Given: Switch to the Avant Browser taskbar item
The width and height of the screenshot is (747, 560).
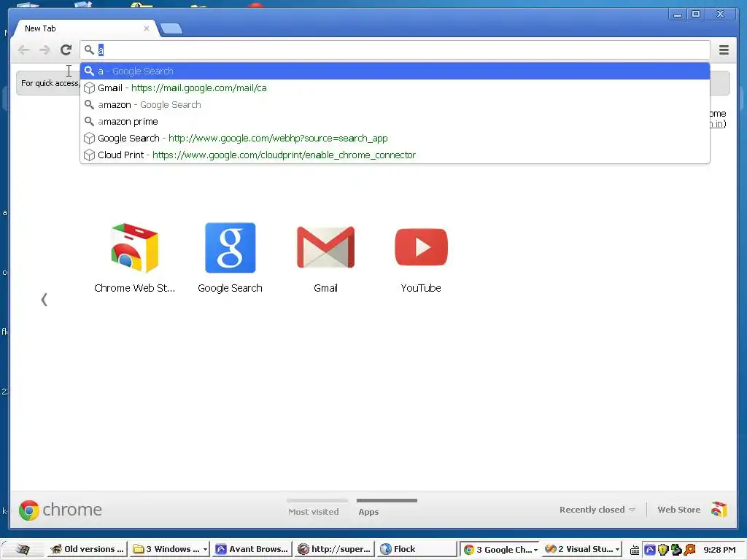Looking at the screenshot, I should pyautogui.click(x=252, y=549).
